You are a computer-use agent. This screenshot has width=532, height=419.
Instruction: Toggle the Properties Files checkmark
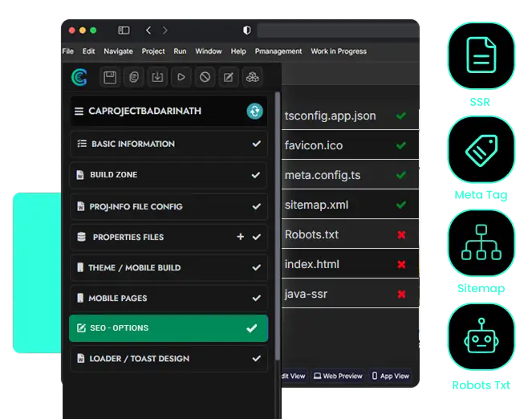(x=257, y=237)
